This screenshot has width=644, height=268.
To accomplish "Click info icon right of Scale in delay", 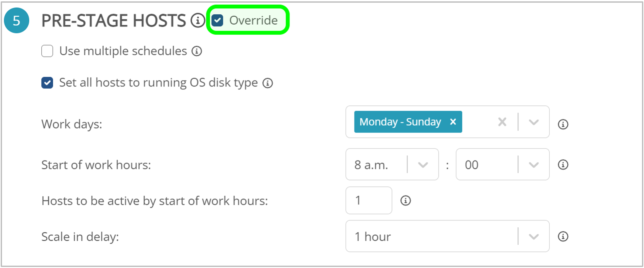I will pos(563,236).
